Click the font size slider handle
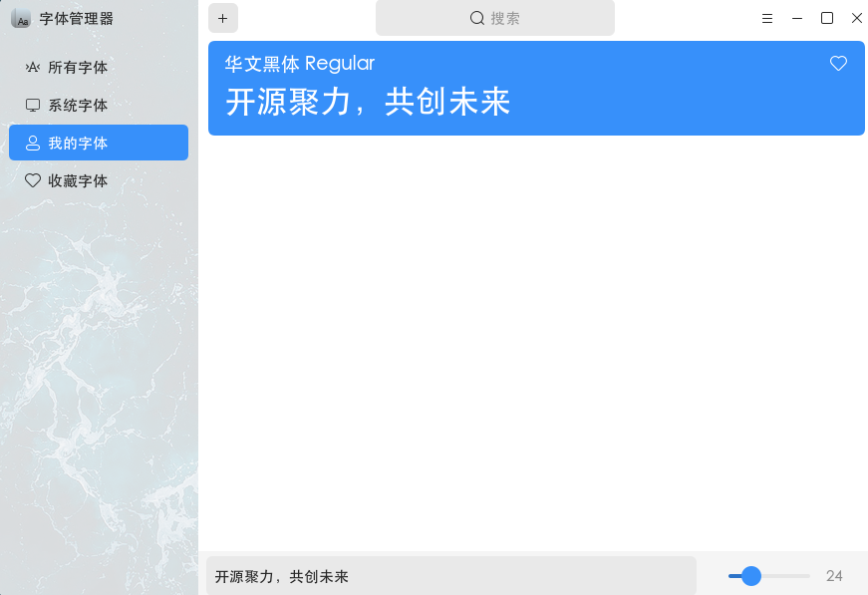 point(751,576)
